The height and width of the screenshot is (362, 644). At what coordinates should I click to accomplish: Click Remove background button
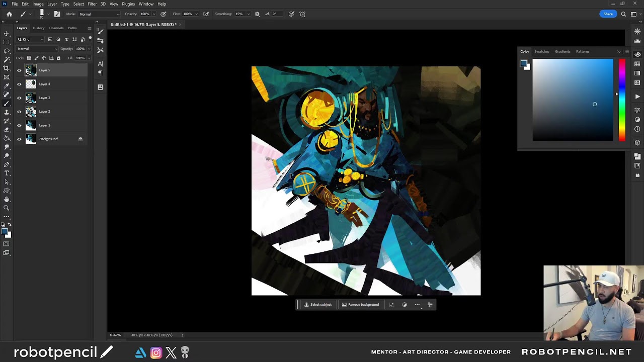click(361, 305)
